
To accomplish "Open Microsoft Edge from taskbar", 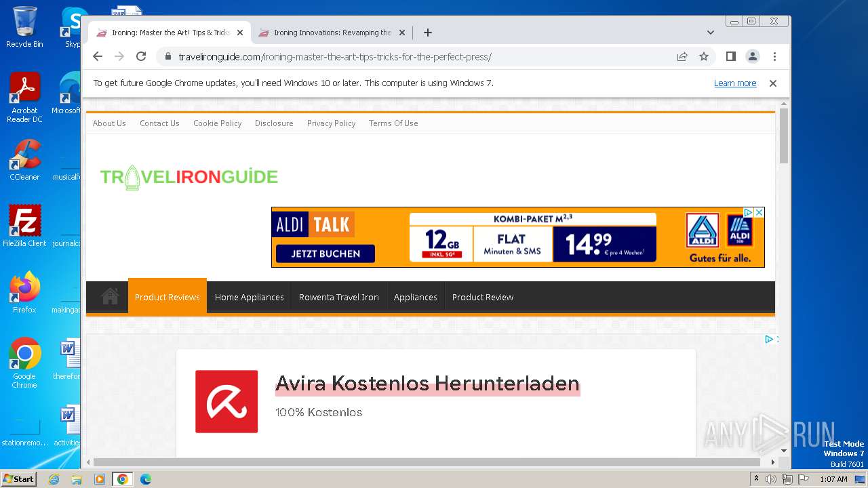I will point(145,479).
